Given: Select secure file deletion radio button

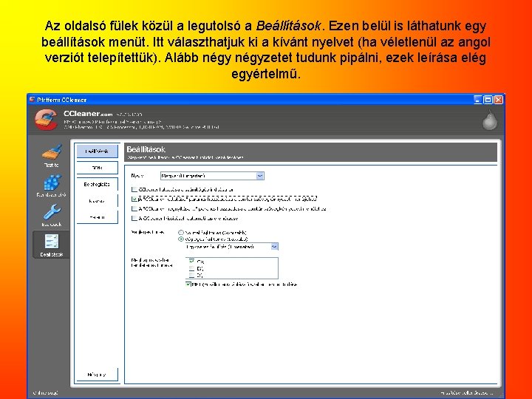Looking at the screenshot, I should point(181,239).
